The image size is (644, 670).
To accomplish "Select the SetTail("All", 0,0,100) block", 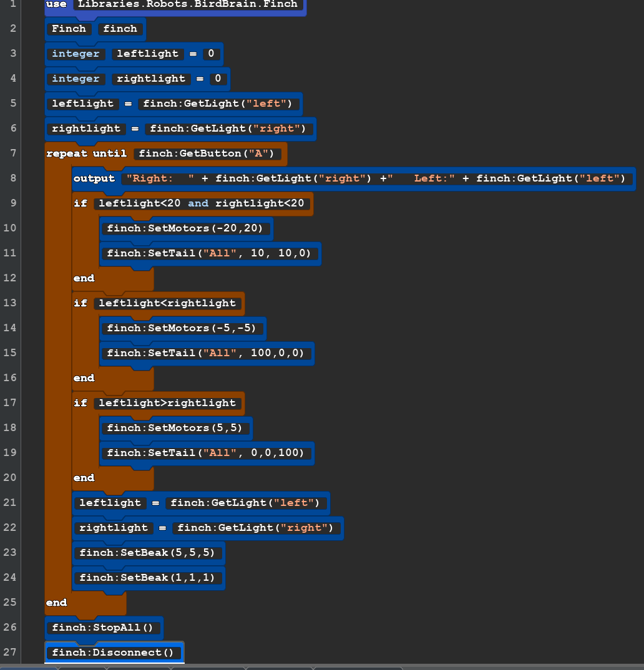I will [x=205, y=453].
